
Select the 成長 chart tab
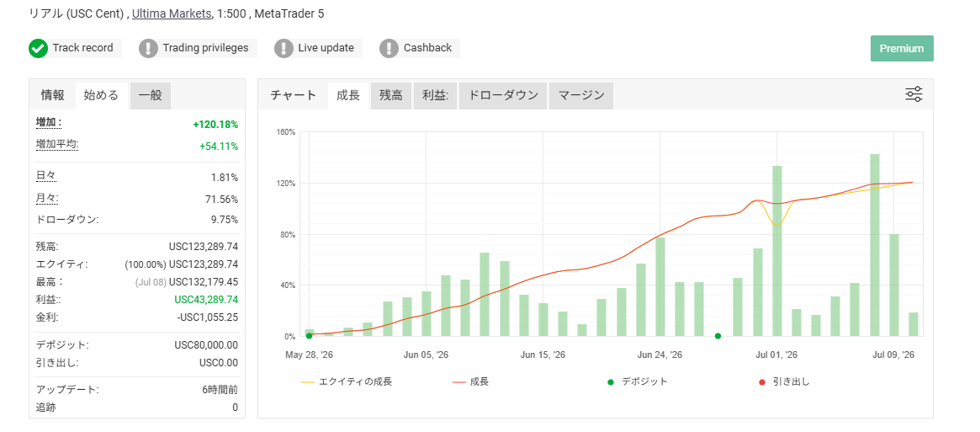coord(348,95)
